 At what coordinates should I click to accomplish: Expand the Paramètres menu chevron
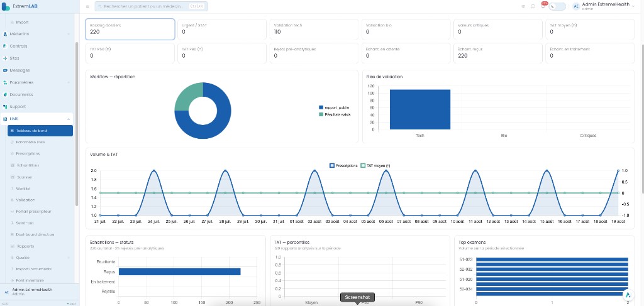click(x=69, y=82)
